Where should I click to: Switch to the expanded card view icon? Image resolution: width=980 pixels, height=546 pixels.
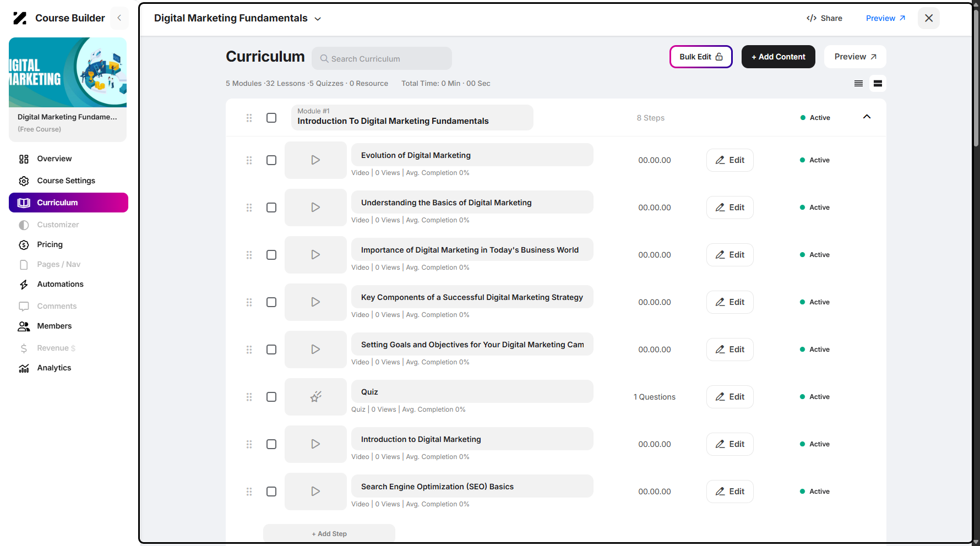point(878,84)
